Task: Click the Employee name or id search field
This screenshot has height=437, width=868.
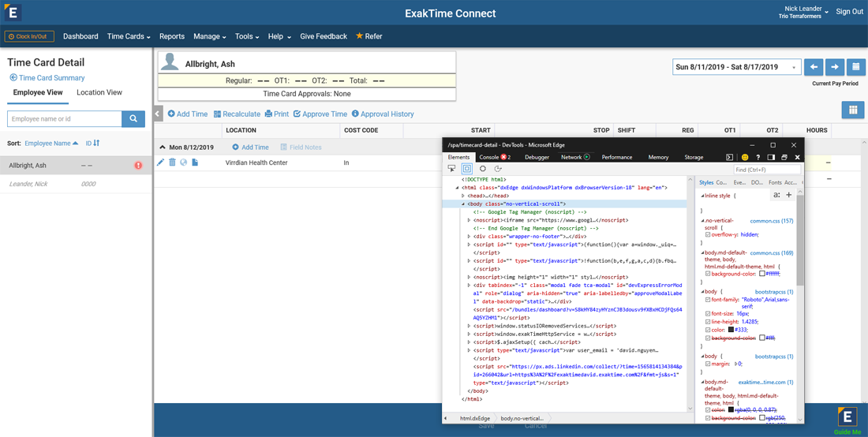Action: pyautogui.click(x=64, y=119)
